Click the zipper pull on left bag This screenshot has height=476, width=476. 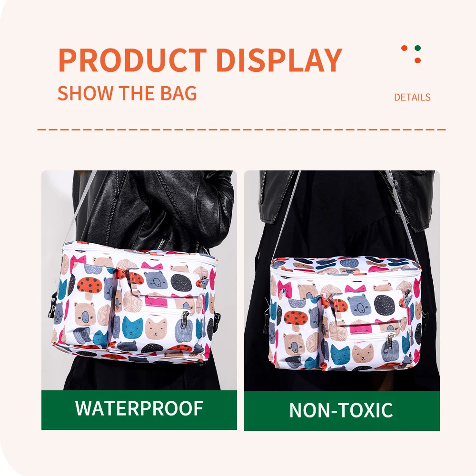[x=185, y=319]
